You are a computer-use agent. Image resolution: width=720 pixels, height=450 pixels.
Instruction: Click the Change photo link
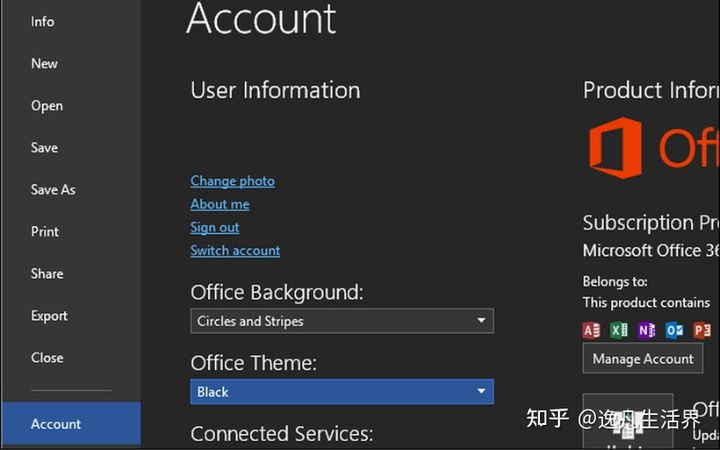point(232,181)
